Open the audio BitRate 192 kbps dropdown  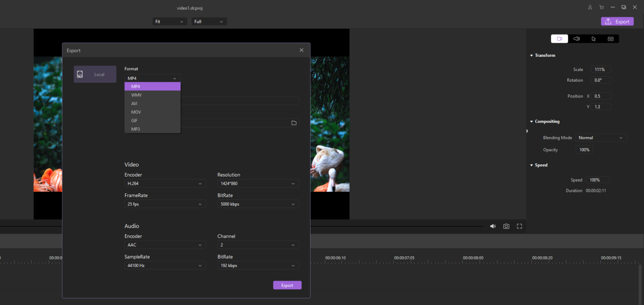point(258,265)
